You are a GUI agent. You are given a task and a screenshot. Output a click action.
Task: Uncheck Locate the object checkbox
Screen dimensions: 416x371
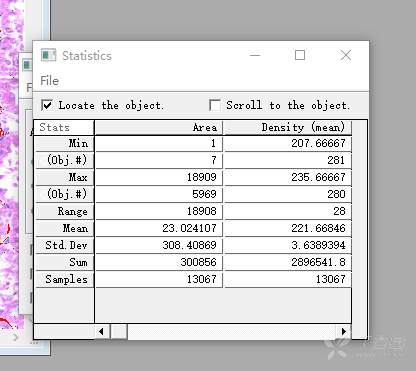47,105
